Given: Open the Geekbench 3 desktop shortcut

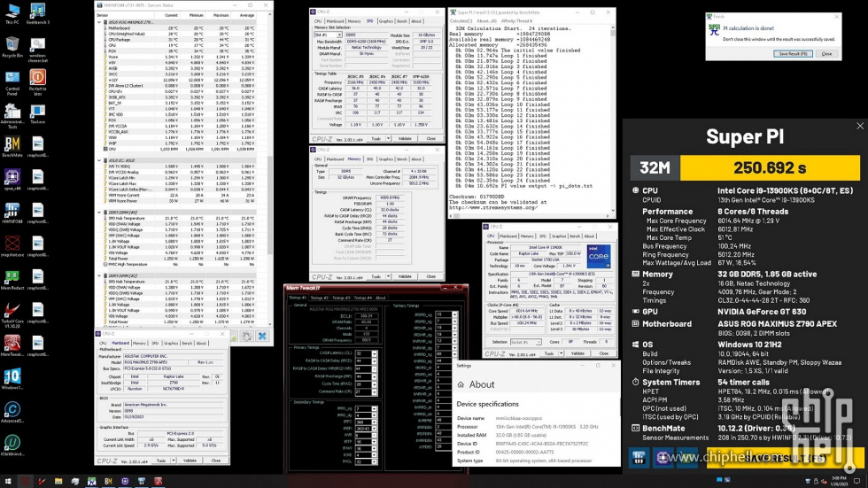Looking at the screenshot, I should point(37,13).
